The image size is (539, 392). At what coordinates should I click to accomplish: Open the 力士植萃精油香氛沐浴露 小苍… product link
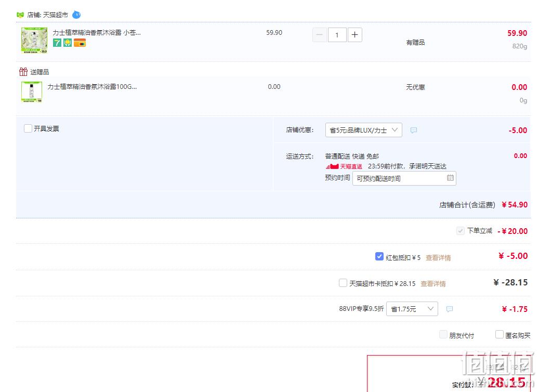click(97, 33)
